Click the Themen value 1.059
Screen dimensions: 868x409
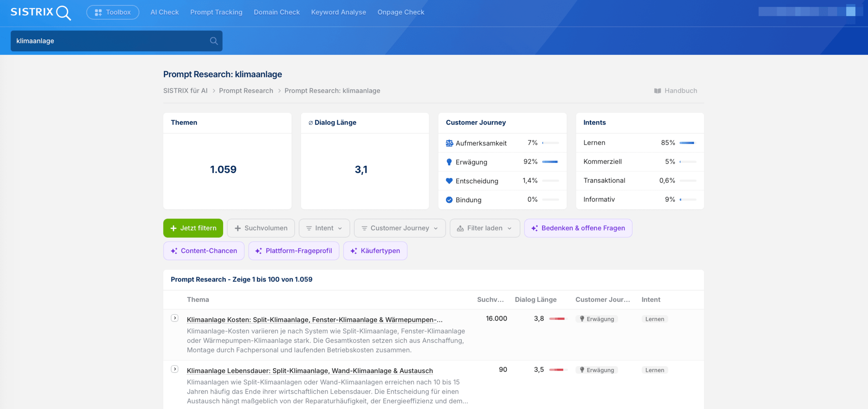pyautogui.click(x=223, y=169)
